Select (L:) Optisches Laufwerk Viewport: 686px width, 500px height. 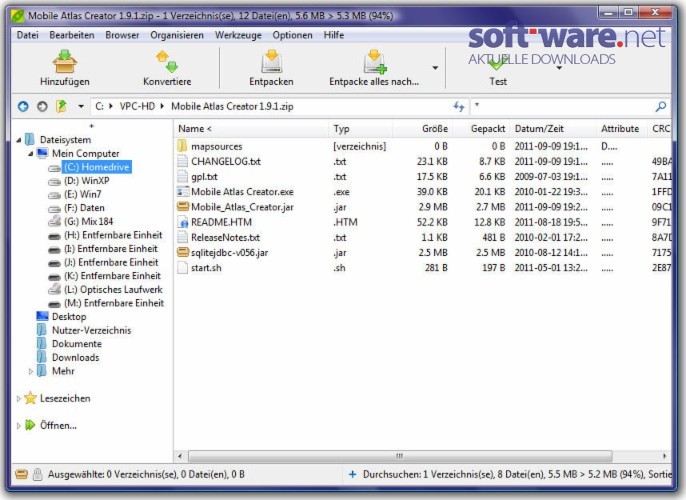113,290
